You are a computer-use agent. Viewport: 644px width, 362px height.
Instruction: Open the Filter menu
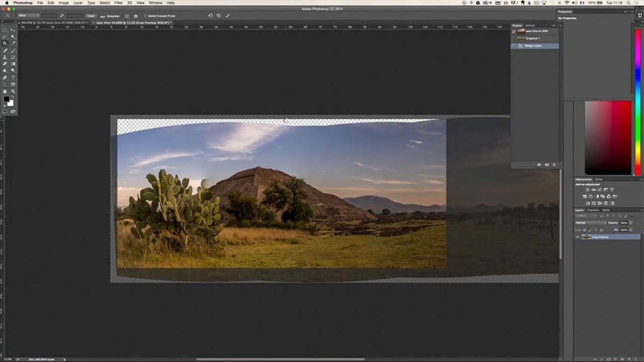[118, 3]
